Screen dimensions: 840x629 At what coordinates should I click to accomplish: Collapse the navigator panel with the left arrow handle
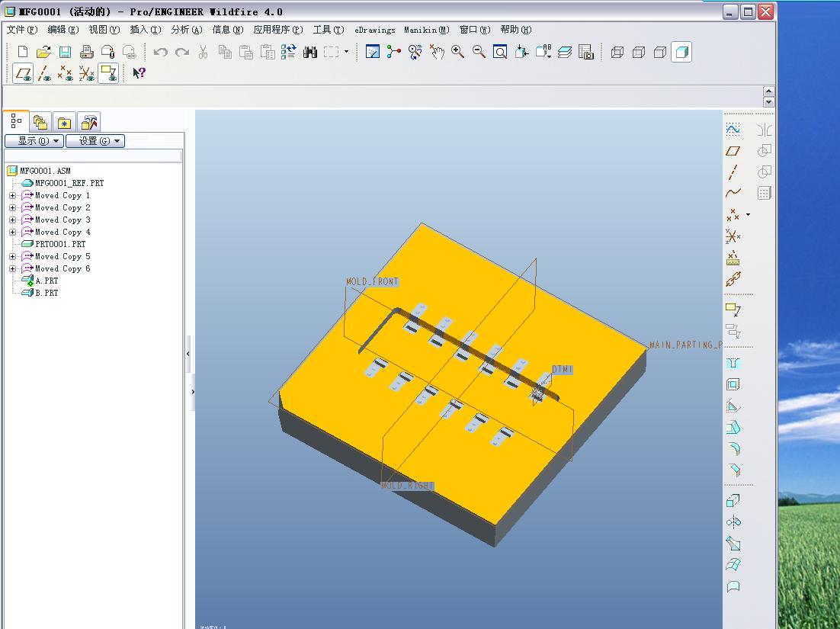(x=188, y=355)
